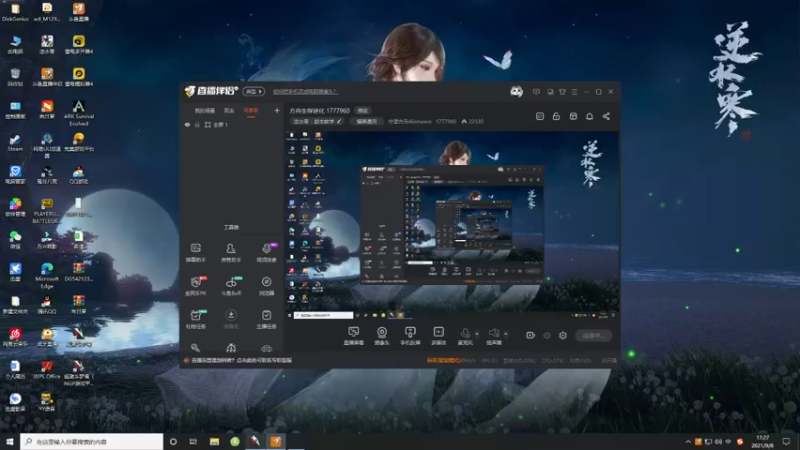The height and width of the screenshot is (450, 800).
Task: Open the mode pill dropdown beside logo
Action: tap(253, 91)
